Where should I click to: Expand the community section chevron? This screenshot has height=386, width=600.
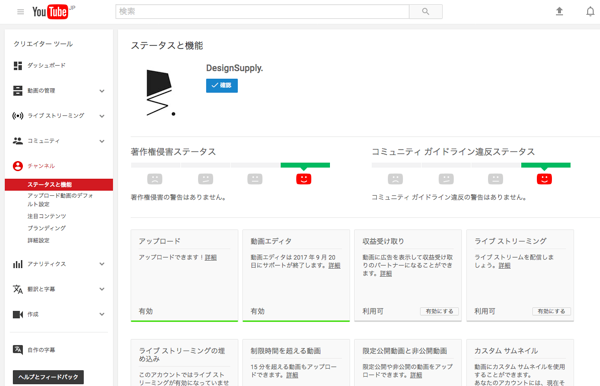pyautogui.click(x=102, y=141)
